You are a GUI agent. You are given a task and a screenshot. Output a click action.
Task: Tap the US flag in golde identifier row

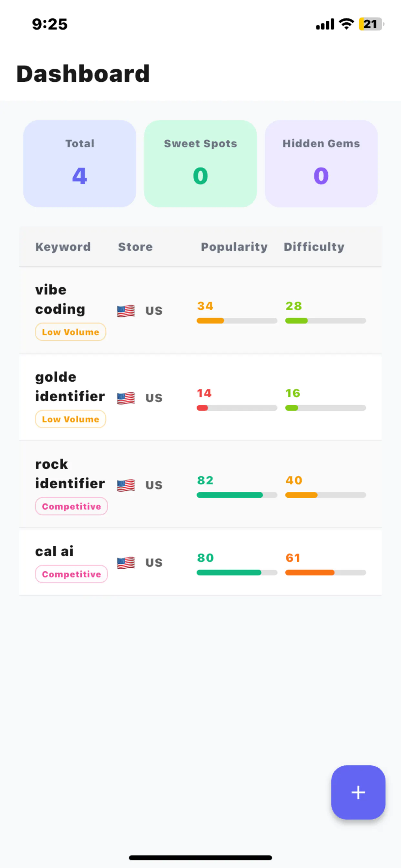(126, 398)
